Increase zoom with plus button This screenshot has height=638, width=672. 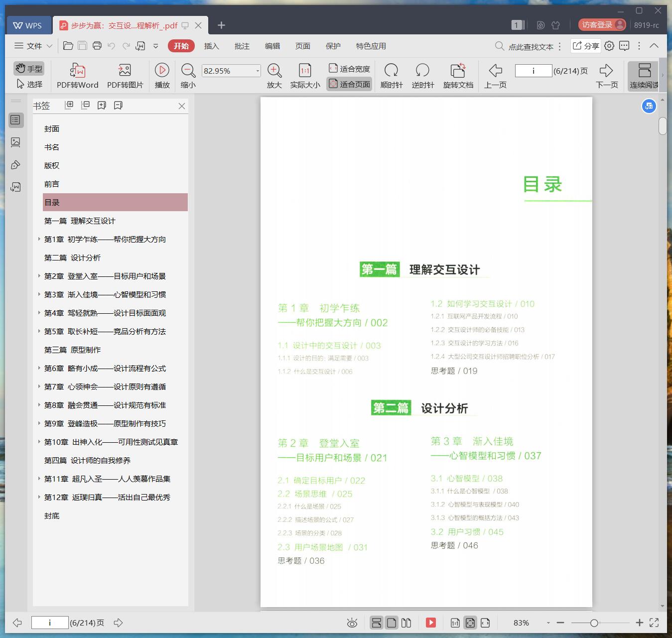coord(640,623)
